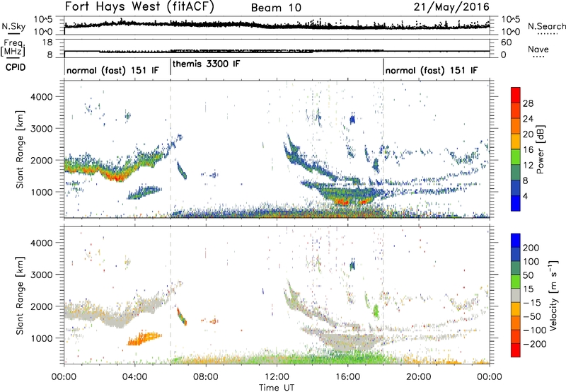Screen dimensions: 566x392
Task: Click the date "21/May/2016"
Action: [x=451, y=6]
